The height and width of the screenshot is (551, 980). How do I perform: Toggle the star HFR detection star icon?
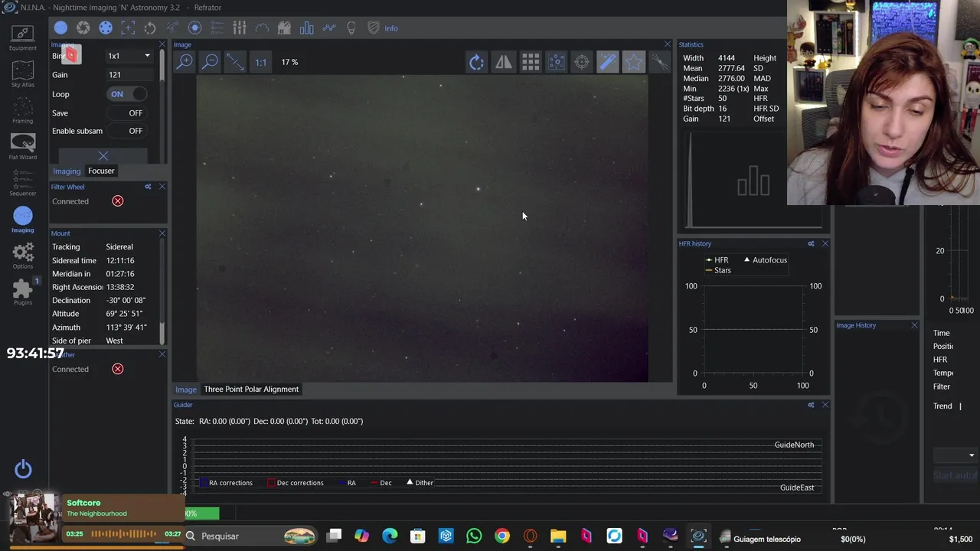[x=634, y=62]
